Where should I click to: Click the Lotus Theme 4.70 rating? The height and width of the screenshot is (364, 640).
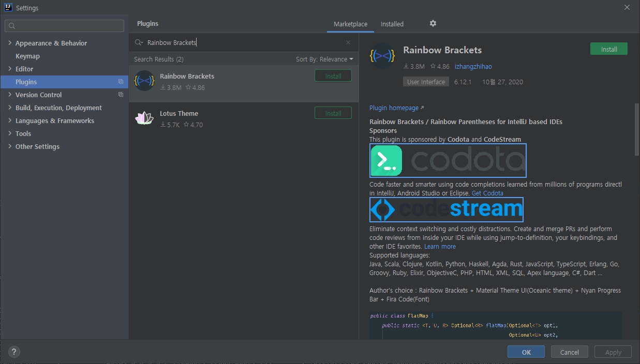click(194, 125)
